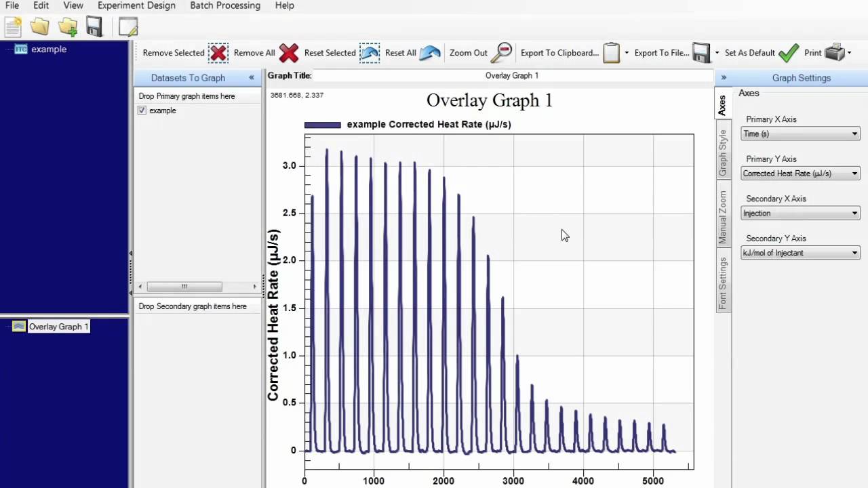Click the Remove All icon
This screenshot has width=868, height=488.
coord(288,52)
